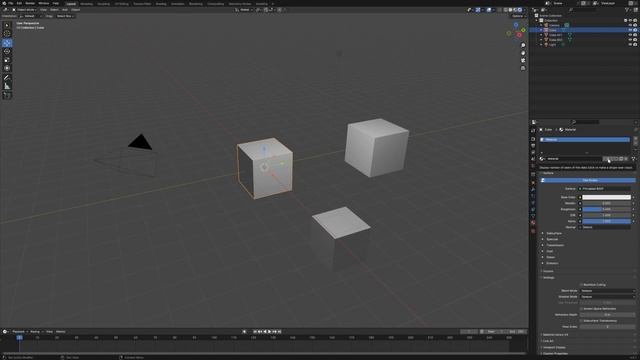Select the Add Cube tool in the toolbar

(7, 95)
